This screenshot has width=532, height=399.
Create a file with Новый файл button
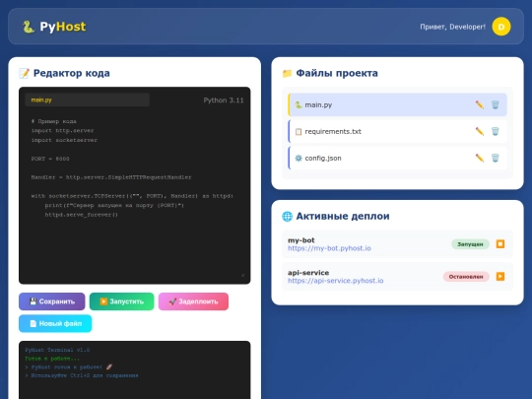55,323
